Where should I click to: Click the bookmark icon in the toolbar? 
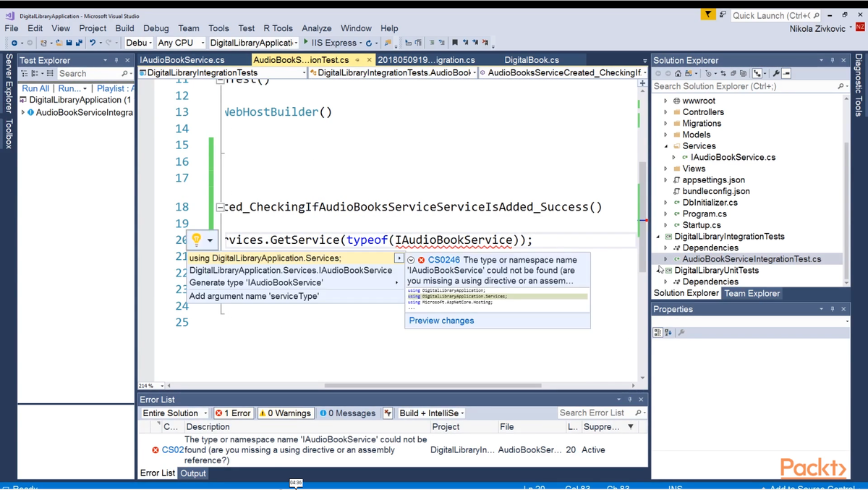(x=454, y=43)
